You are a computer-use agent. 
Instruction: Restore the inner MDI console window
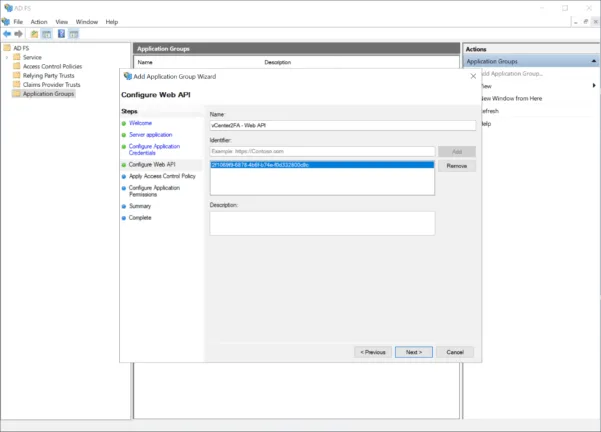click(x=586, y=22)
